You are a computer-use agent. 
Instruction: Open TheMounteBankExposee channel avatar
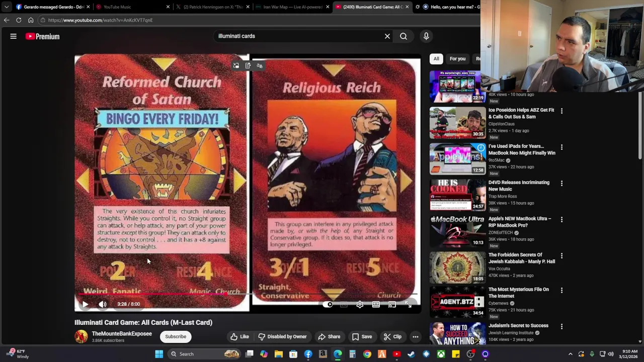pyautogui.click(x=81, y=336)
